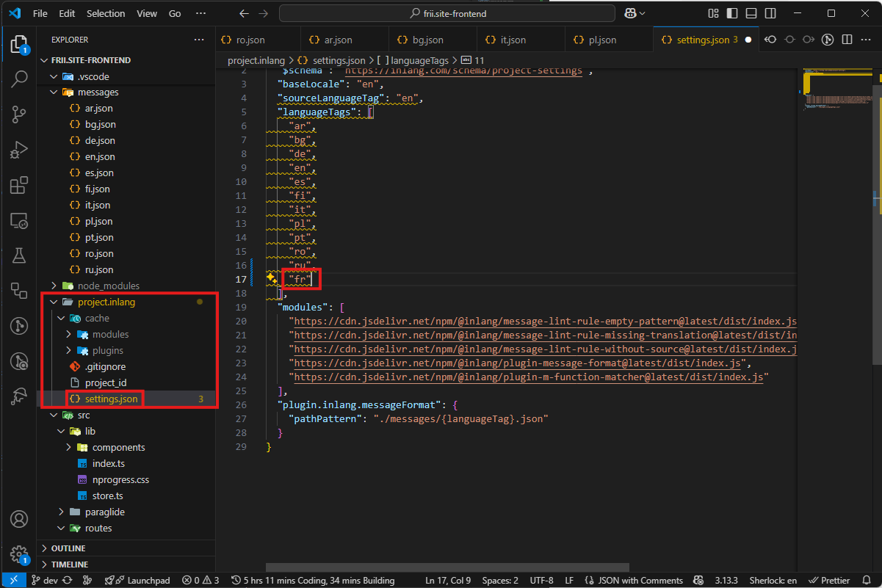The image size is (882, 588).
Task: Open the Edit menu
Action: tap(67, 13)
